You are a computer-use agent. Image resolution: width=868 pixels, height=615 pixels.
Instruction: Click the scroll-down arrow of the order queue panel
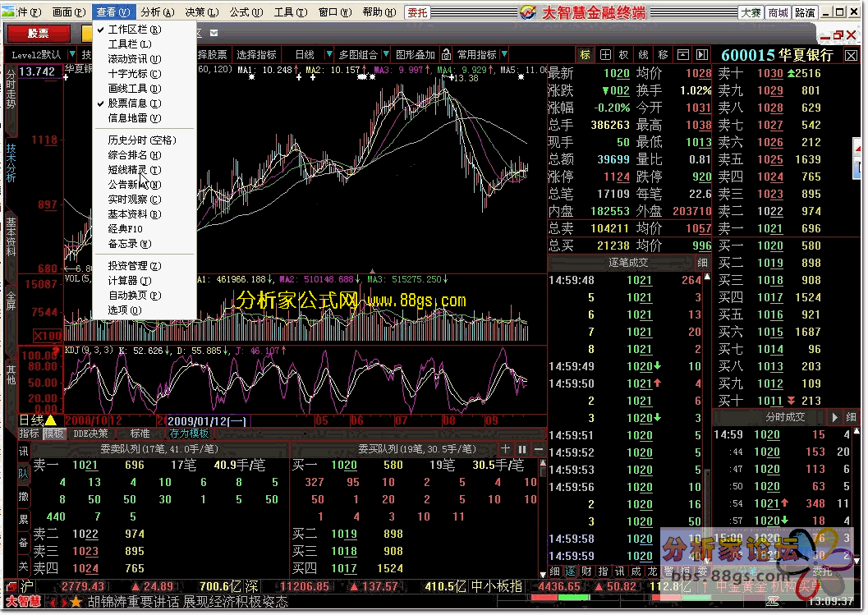point(543,574)
